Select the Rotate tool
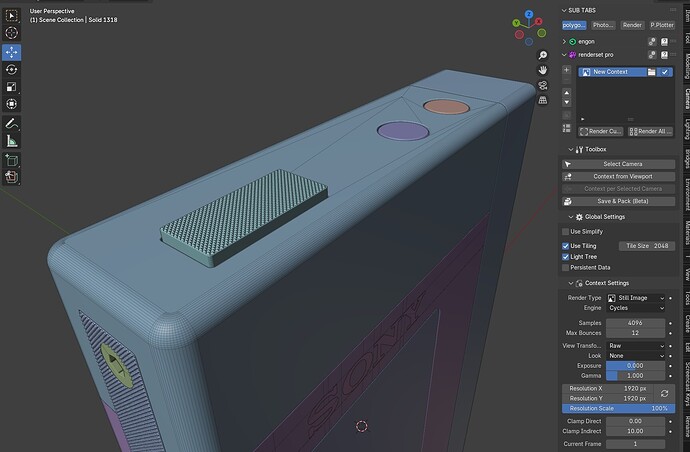The image size is (690, 452). pos(11,70)
